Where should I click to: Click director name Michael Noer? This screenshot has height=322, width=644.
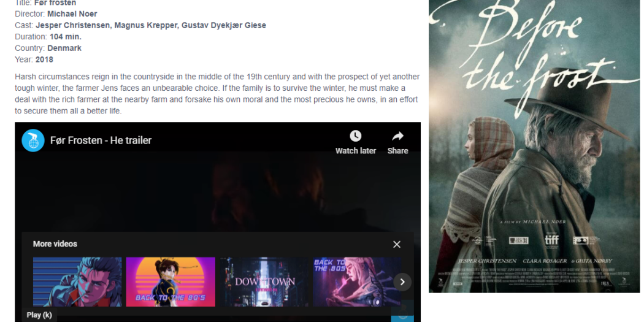click(x=72, y=14)
